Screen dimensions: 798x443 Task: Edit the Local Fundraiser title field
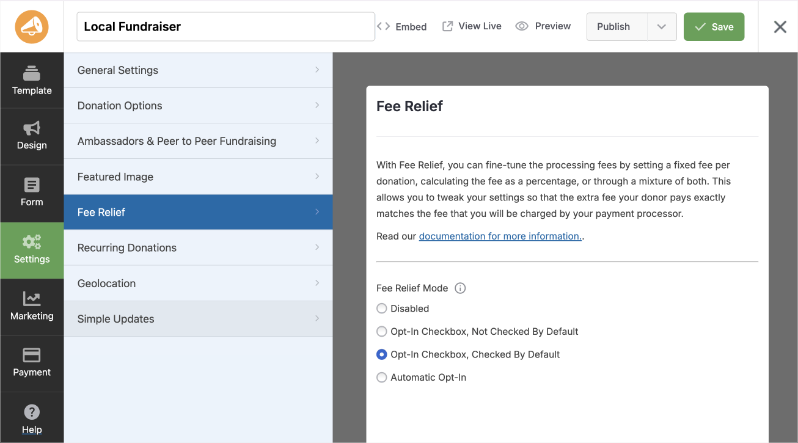pos(225,26)
